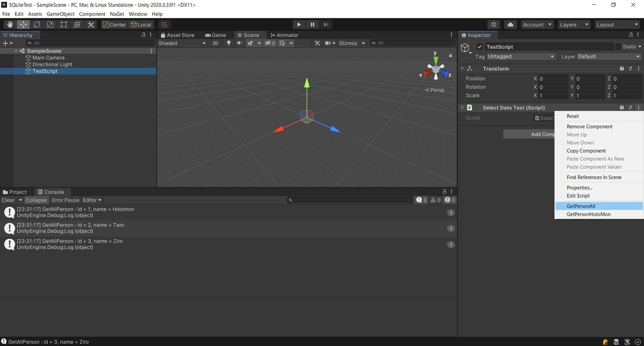Select the Rect Transform tool

coord(63,24)
